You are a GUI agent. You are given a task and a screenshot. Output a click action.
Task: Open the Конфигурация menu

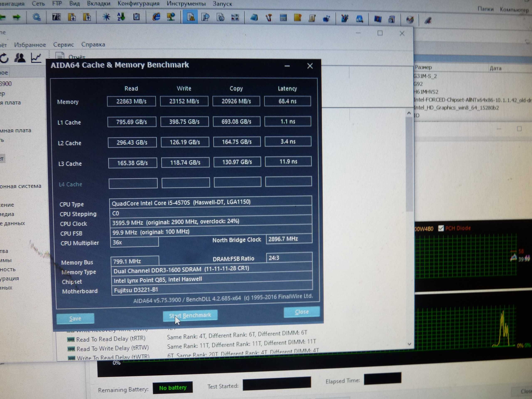pos(139,3)
